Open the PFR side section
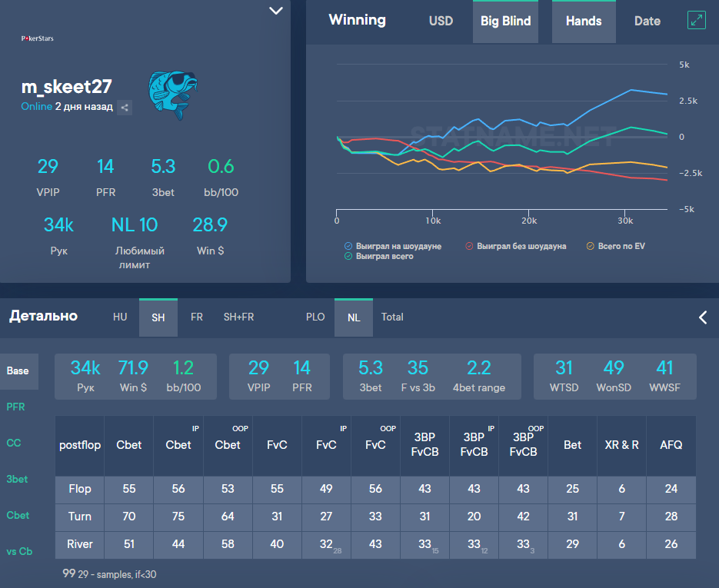 [x=16, y=407]
